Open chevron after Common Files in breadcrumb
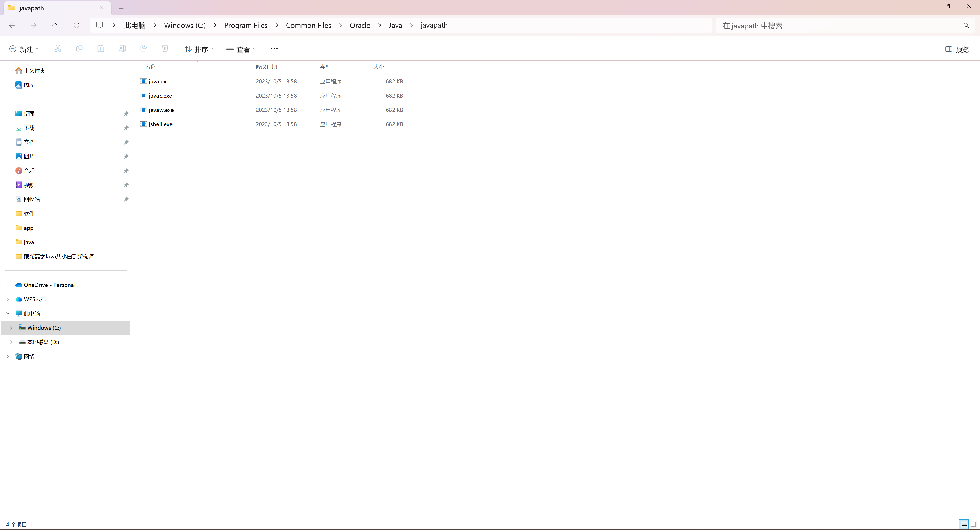This screenshot has width=980, height=530. pos(340,25)
